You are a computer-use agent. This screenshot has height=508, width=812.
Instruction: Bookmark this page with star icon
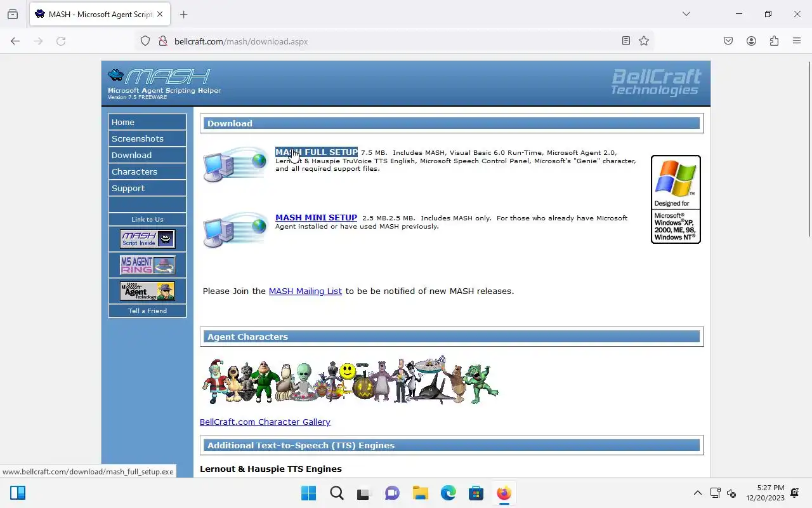pyautogui.click(x=644, y=41)
